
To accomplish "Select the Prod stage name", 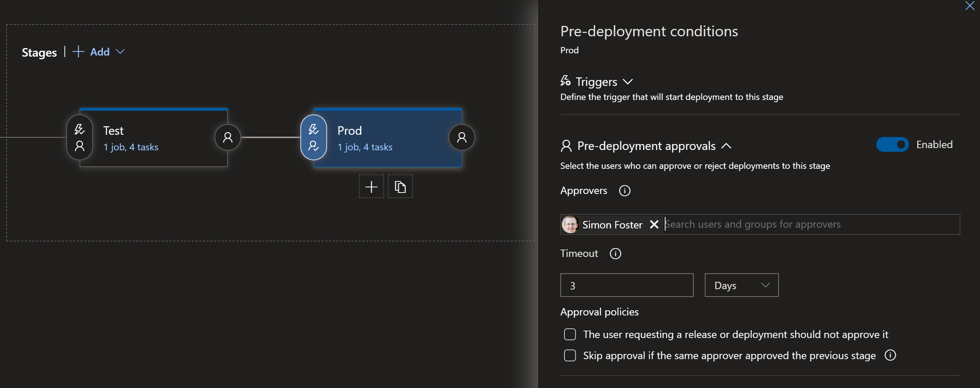I will pyautogui.click(x=349, y=131).
